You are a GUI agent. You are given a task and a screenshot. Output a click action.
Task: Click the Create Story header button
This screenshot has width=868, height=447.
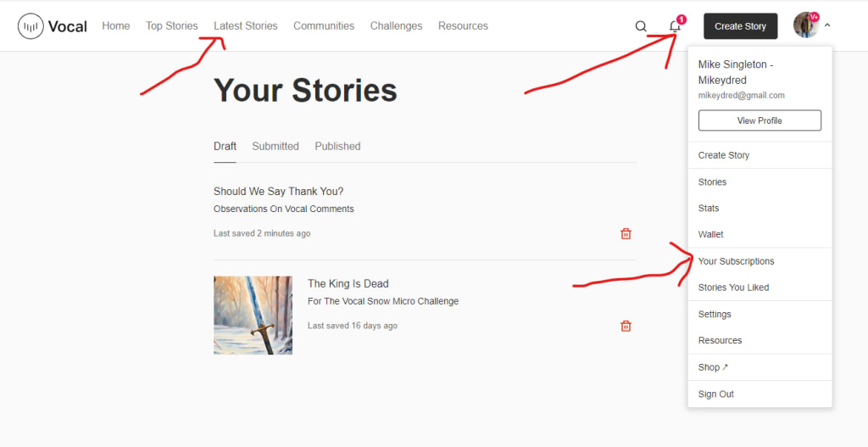740,26
